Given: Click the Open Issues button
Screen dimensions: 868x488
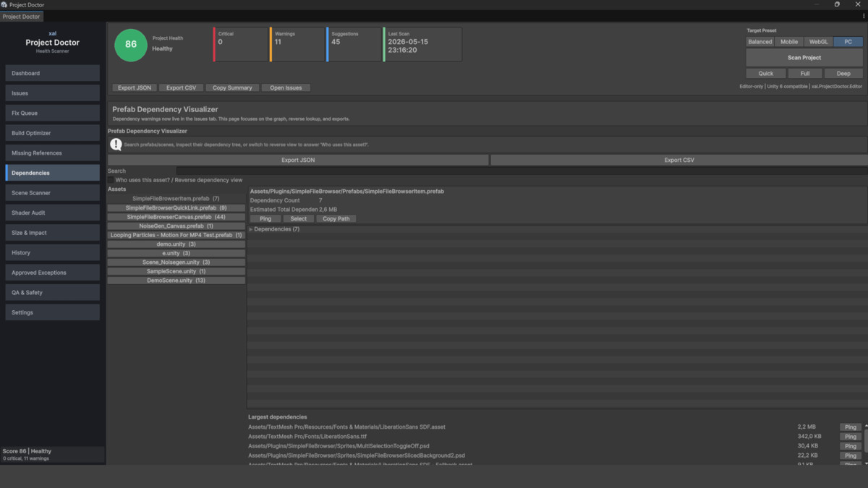Looking at the screenshot, I should [286, 87].
